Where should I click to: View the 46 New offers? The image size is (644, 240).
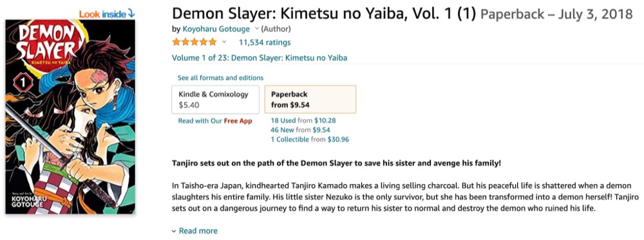[283, 130]
